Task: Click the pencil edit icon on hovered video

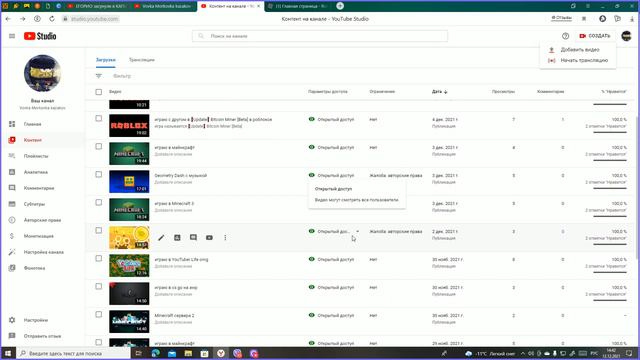Action: click(161, 238)
